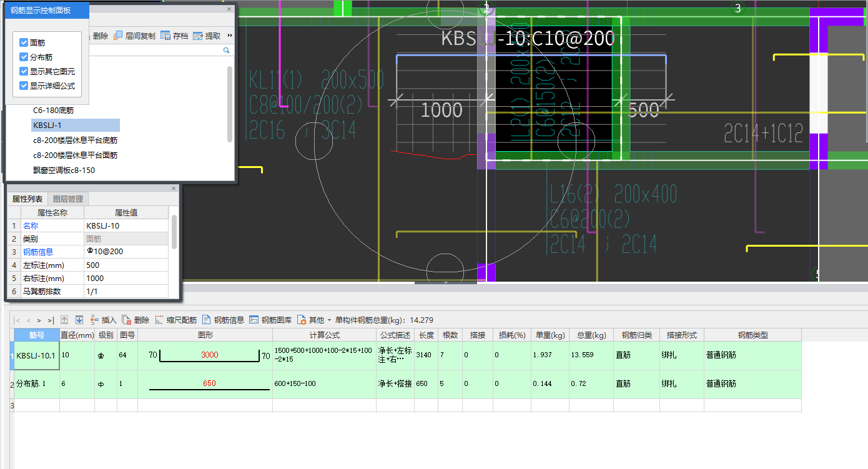The width and height of the screenshot is (868, 469).
Task: Move rebar row up arrow icon
Action: [x=64, y=320]
